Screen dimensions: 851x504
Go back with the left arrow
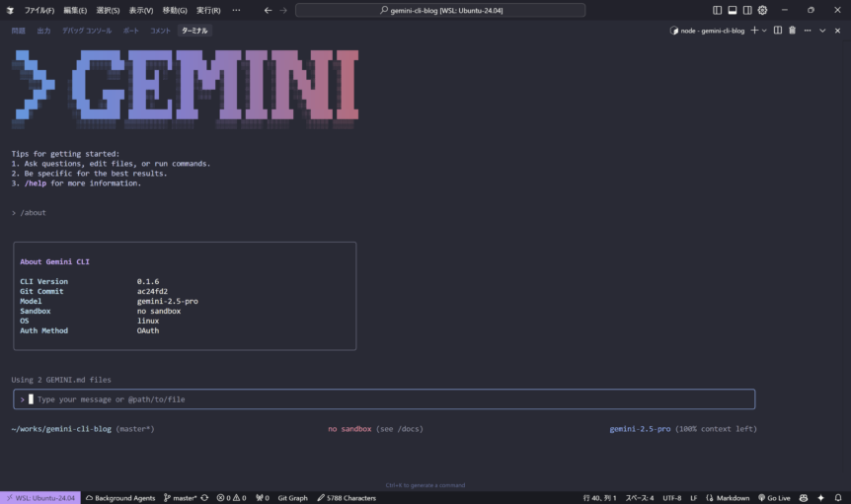268,10
